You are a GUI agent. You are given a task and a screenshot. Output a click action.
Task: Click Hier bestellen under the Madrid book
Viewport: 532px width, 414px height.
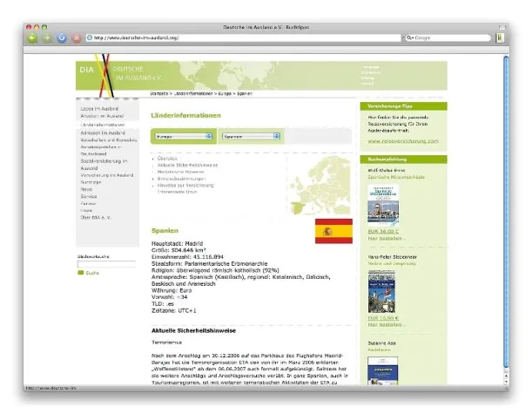(386, 325)
